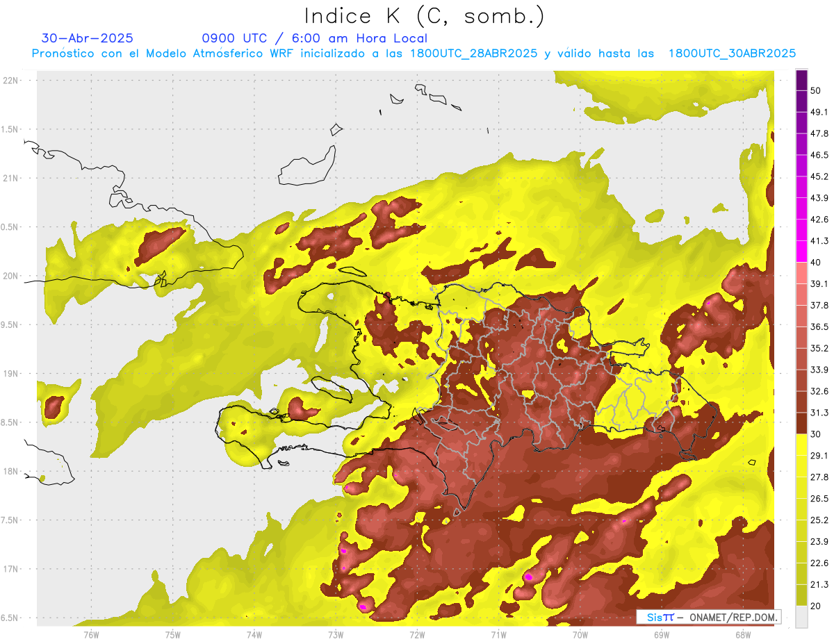
Task: Click the colorbar value '50'
Action: (x=815, y=90)
